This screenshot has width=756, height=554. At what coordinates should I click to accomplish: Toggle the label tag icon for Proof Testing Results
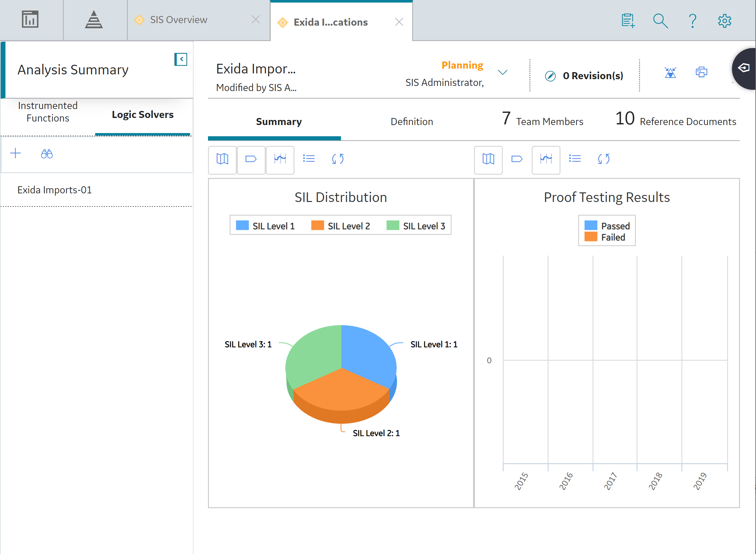click(x=517, y=159)
